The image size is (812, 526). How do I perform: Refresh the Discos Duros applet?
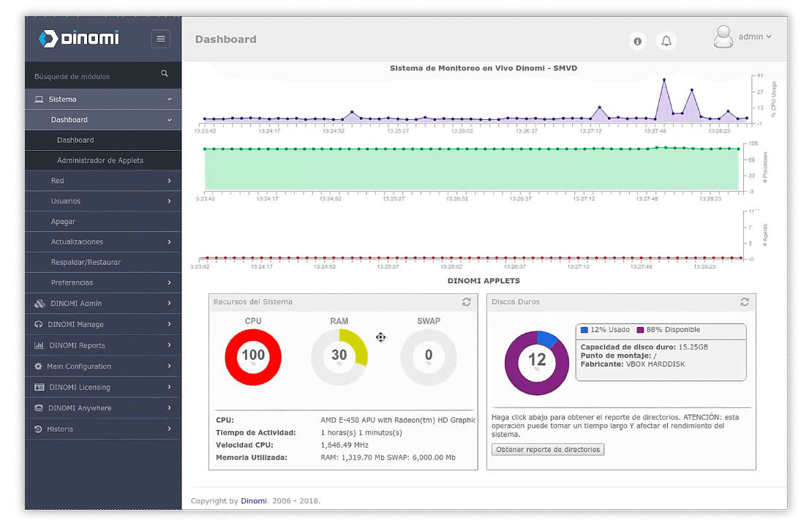coord(744,302)
